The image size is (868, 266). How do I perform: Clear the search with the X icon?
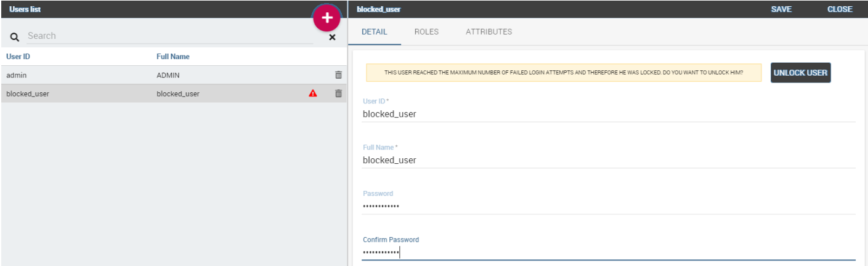point(332,38)
